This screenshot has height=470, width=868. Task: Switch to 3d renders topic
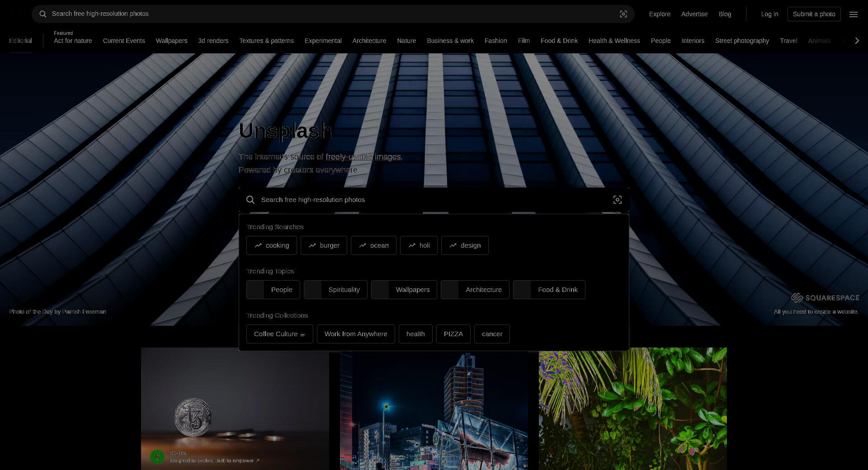pyautogui.click(x=213, y=41)
